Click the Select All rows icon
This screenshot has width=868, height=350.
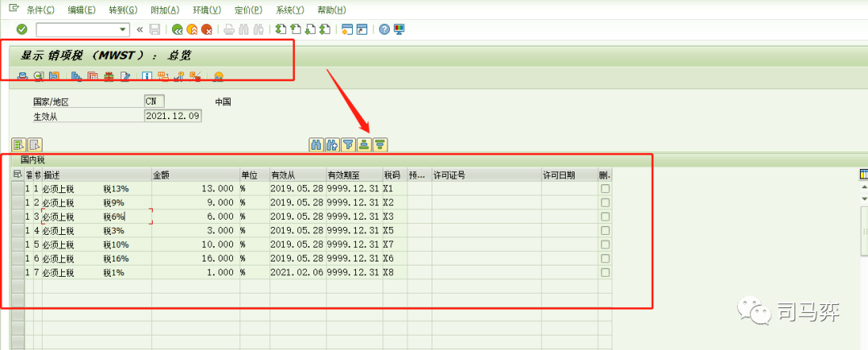tap(19, 145)
